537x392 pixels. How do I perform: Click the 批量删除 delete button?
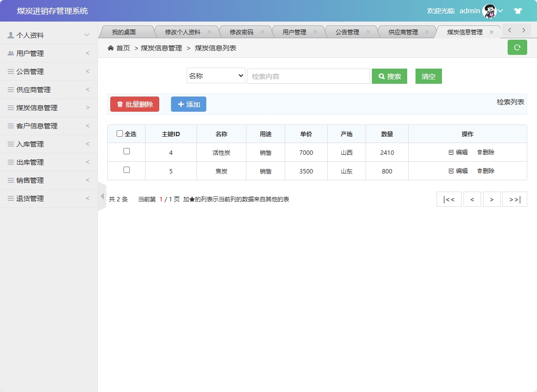[x=134, y=104]
